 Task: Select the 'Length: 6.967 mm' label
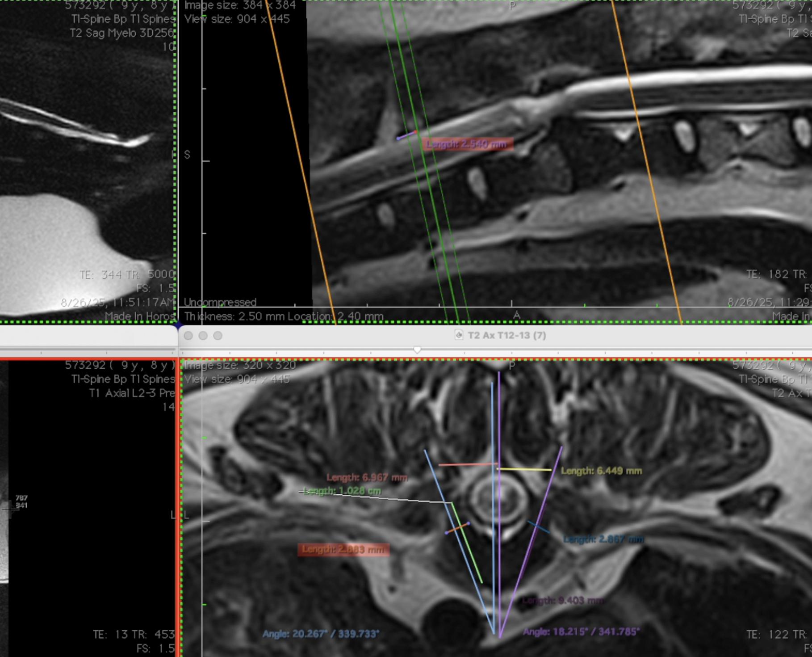point(367,477)
